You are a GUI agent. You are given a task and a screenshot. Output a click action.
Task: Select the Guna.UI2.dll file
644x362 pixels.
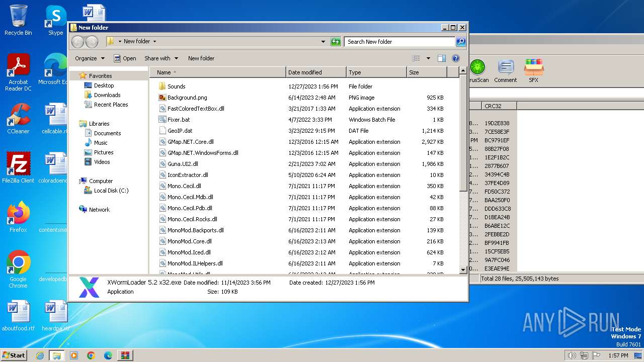click(183, 164)
